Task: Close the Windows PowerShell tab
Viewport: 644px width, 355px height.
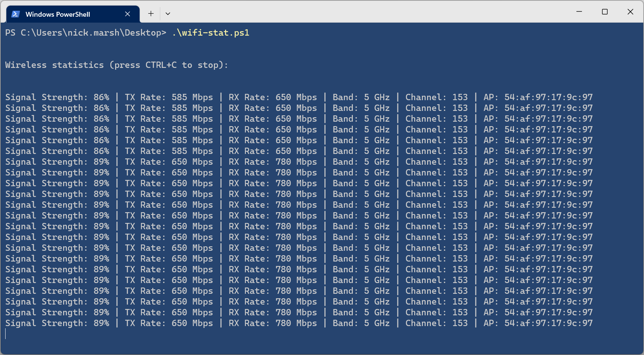Action: click(x=127, y=14)
